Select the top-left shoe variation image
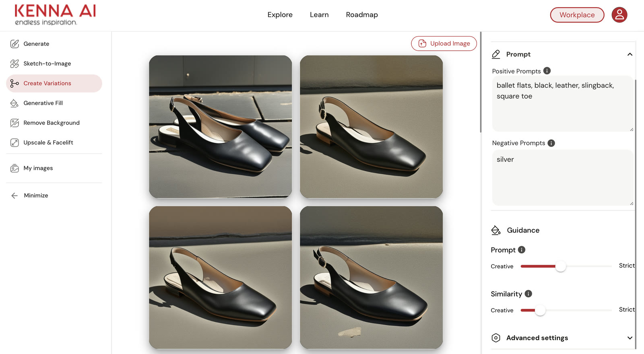 click(x=221, y=127)
